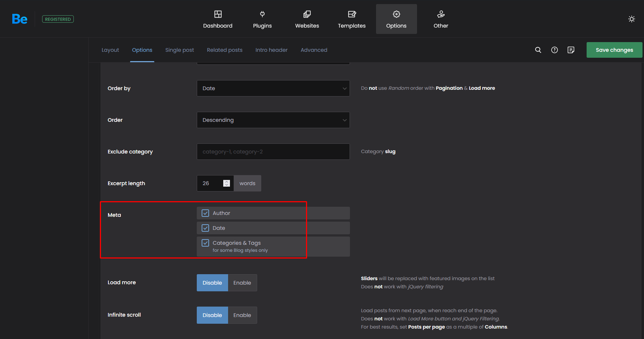Screen dimensions: 644x339
Task: Expand the Order Descending dropdown
Action: (x=273, y=120)
